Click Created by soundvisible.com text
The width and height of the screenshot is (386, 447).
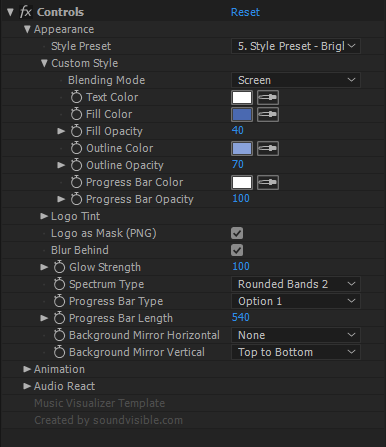point(109,420)
